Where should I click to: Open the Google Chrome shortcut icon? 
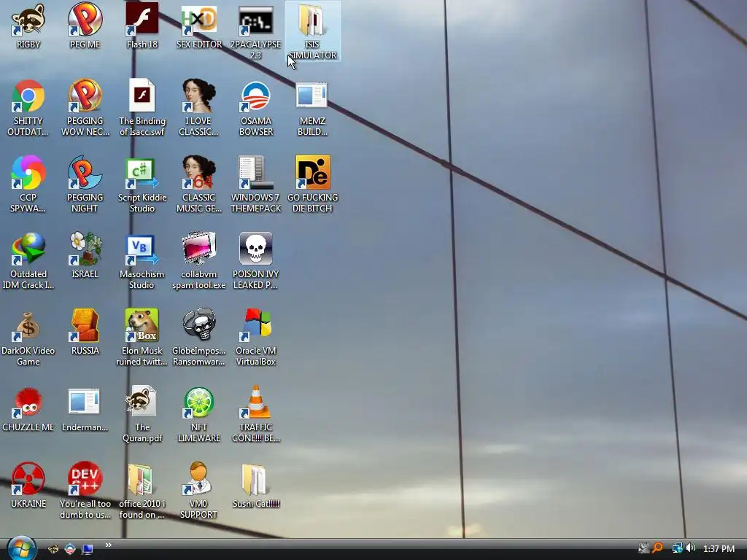pyautogui.click(x=28, y=96)
